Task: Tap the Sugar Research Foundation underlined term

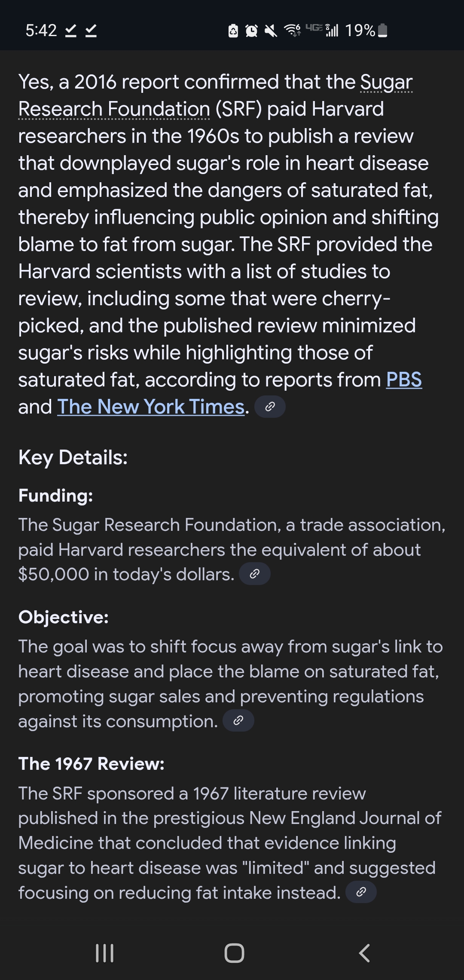Action: pos(114,109)
